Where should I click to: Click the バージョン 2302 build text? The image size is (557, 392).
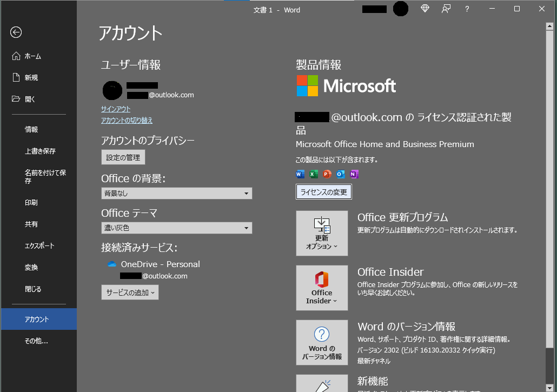[x=426, y=350]
